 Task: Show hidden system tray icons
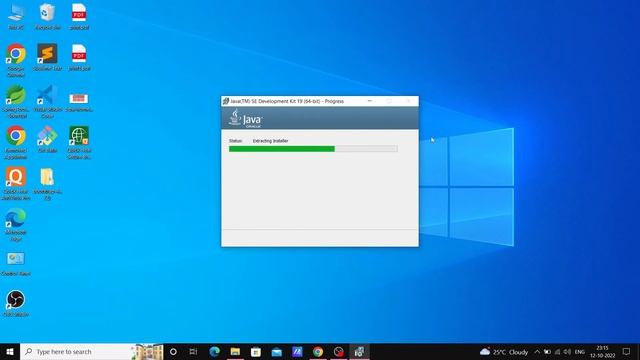[537, 351]
